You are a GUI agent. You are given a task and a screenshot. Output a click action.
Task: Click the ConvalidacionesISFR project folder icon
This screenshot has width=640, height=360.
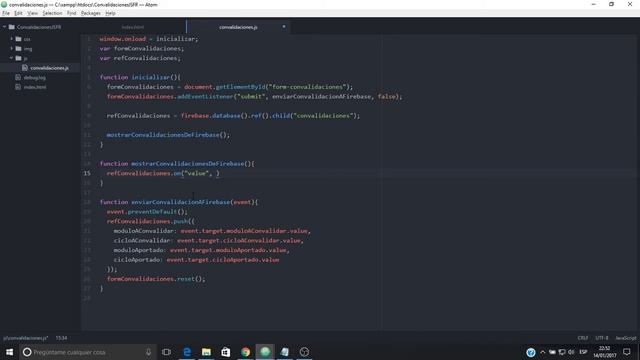[11, 27]
